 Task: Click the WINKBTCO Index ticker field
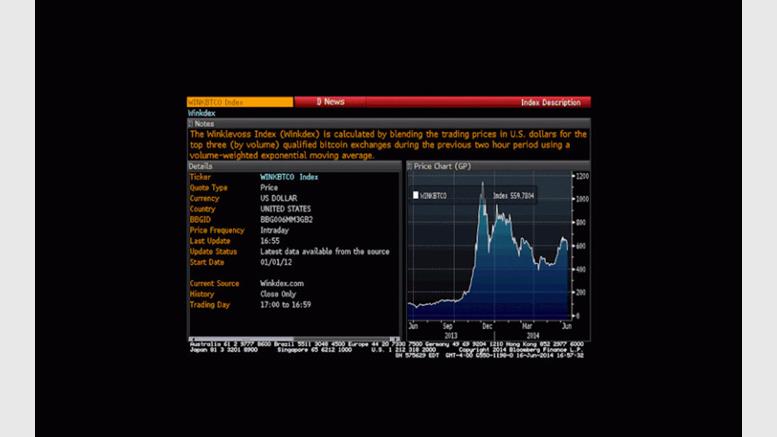click(x=240, y=102)
